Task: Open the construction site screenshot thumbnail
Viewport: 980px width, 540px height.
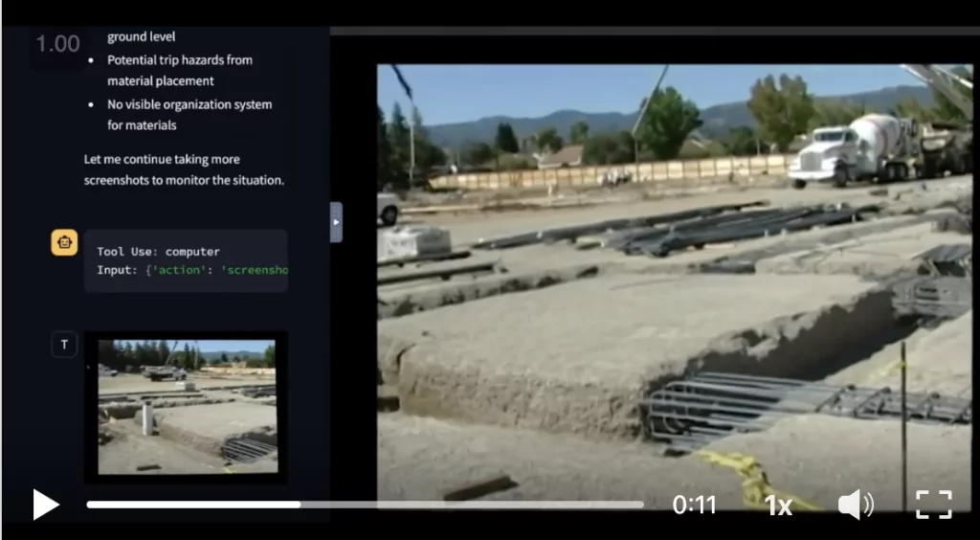Action: coord(186,406)
